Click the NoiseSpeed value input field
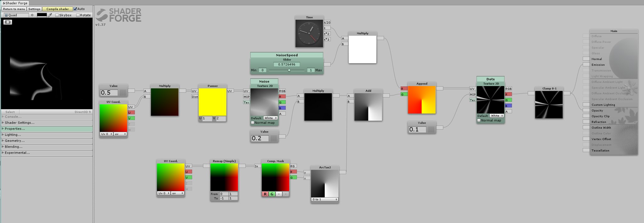 (x=287, y=64)
